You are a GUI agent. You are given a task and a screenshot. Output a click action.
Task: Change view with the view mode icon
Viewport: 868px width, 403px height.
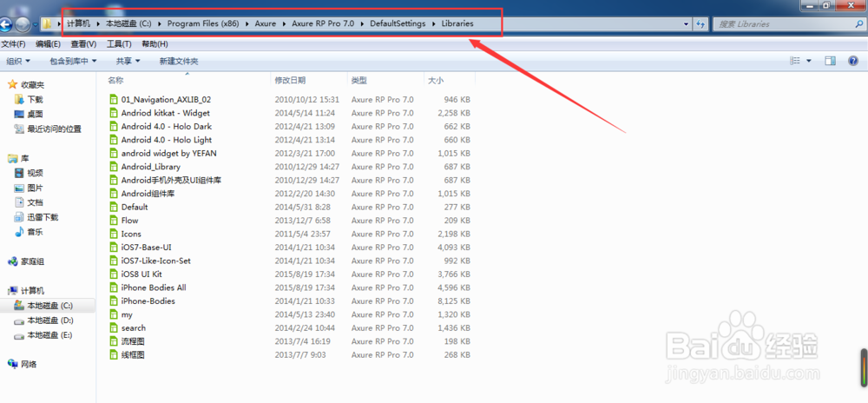(x=795, y=61)
